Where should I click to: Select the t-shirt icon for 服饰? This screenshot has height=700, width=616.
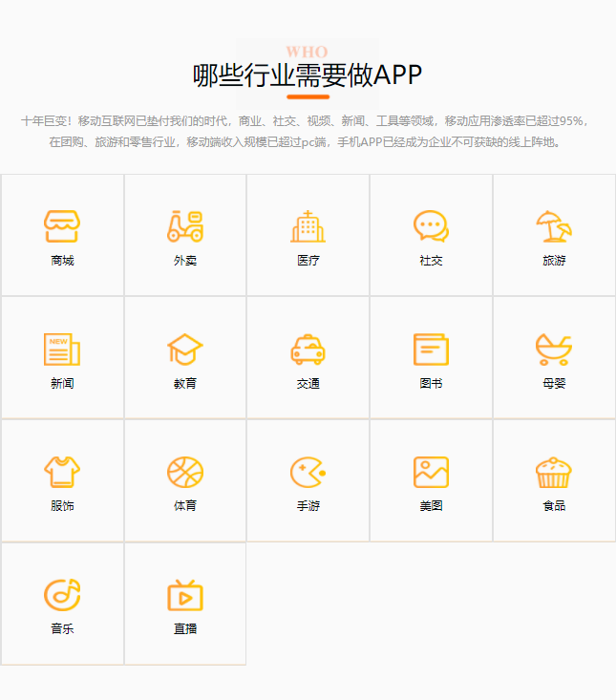coord(62,472)
